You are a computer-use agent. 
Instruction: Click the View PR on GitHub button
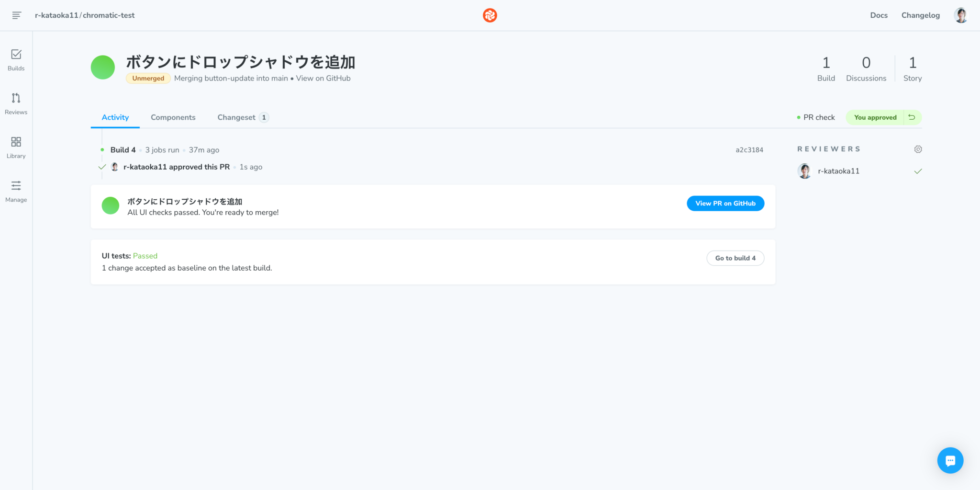(x=725, y=203)
